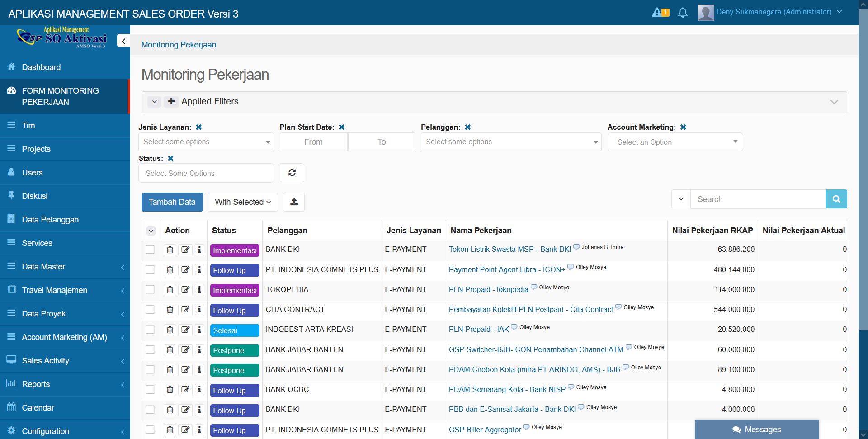The height and width of the screenshot is (439, 868).
Task: Tick checkbox for the CITA CONTRACT row
Action: coord(150,310)
